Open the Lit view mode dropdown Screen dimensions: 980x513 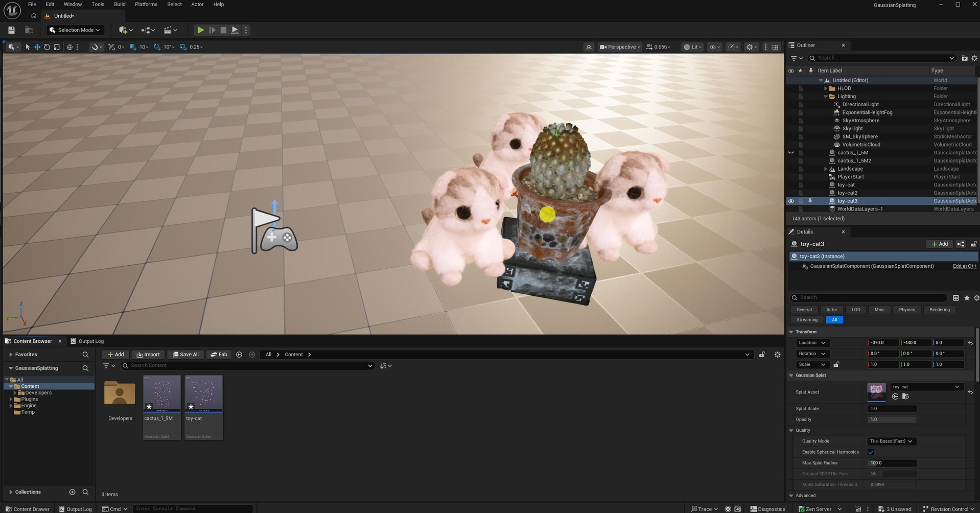coord(693,47)
